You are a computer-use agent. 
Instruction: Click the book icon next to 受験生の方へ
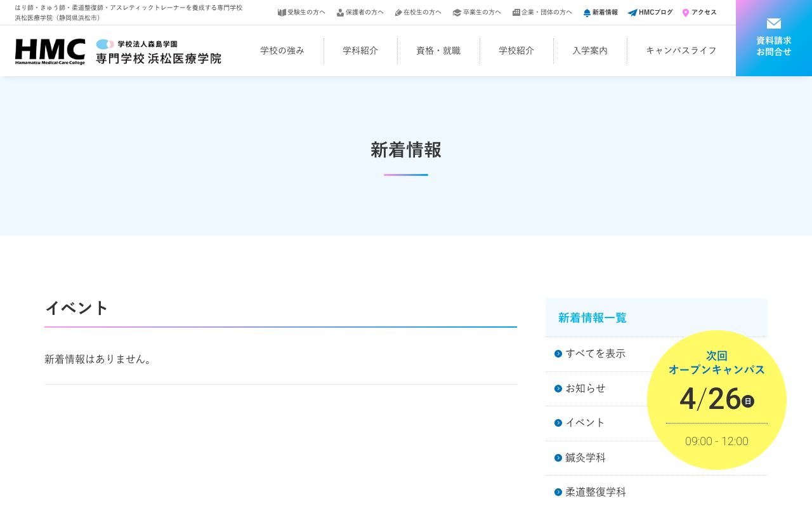[x=282, y=12]
